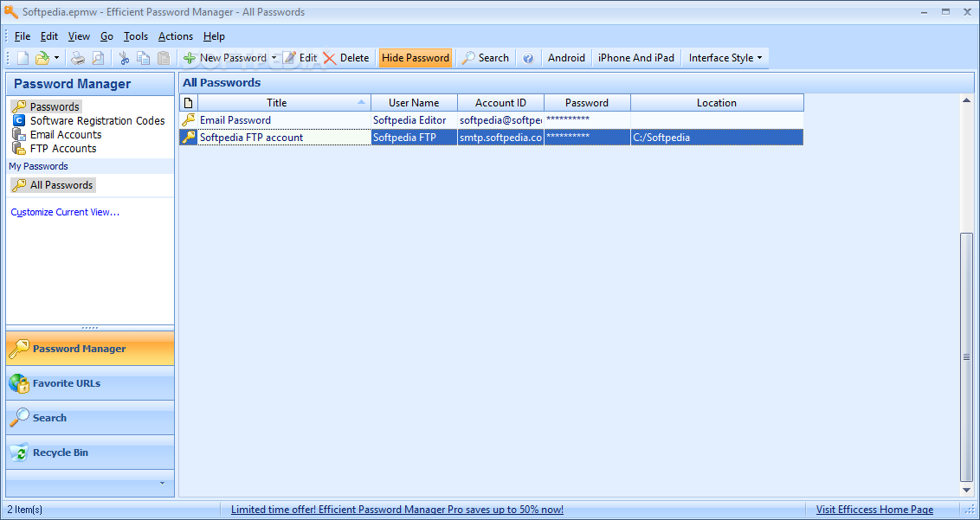Sort by the Password column header
The height and width of the screenshot is (520, 980).
587,102
